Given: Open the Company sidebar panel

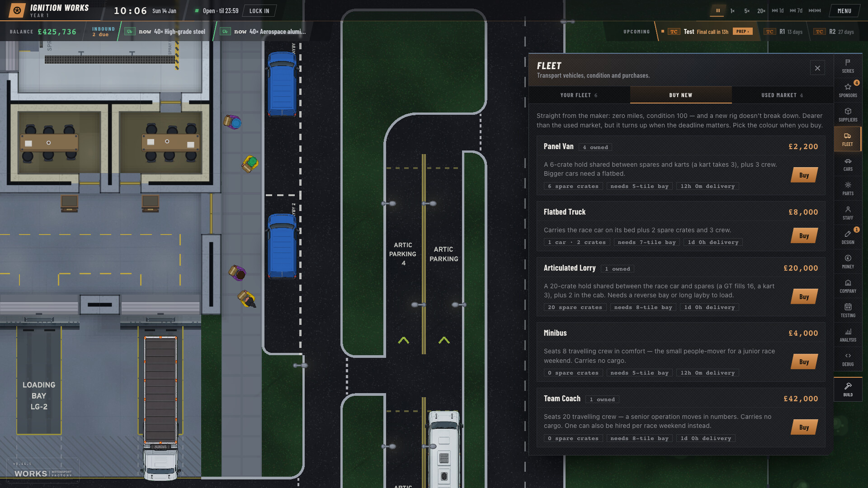Looking at the screenshot, I should pos(848,286).
